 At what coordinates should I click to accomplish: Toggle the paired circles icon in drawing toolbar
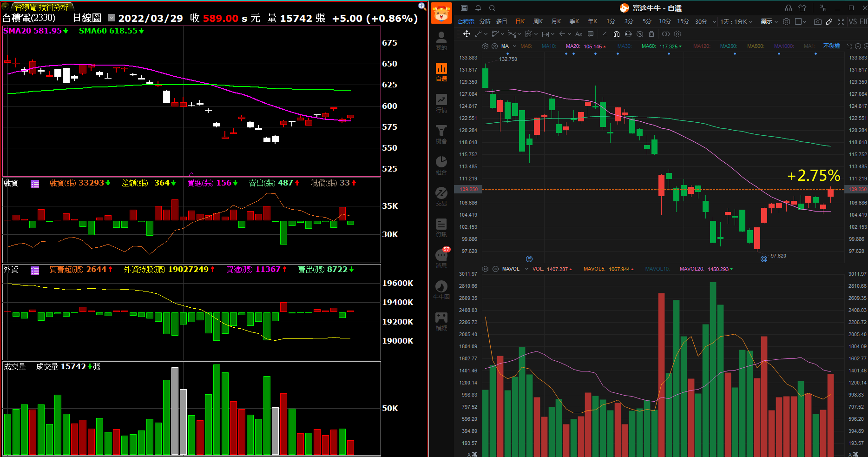coord(666,34)
